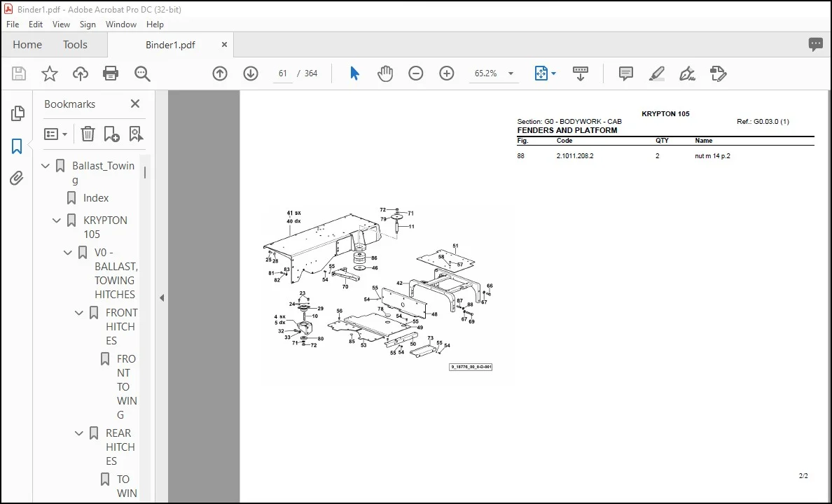Open bookmark options dropdown menu

56,134
